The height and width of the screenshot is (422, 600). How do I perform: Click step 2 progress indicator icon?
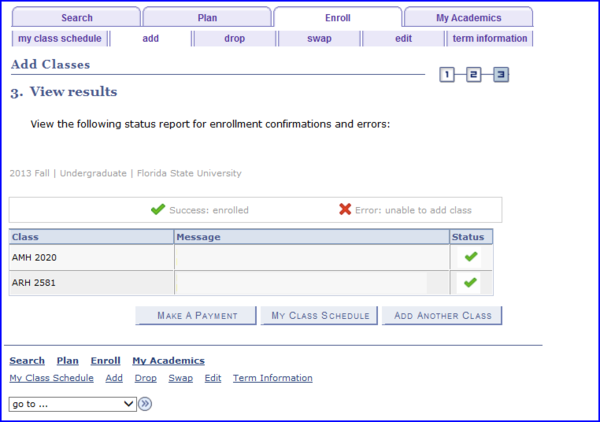click(x=473, y=74)
